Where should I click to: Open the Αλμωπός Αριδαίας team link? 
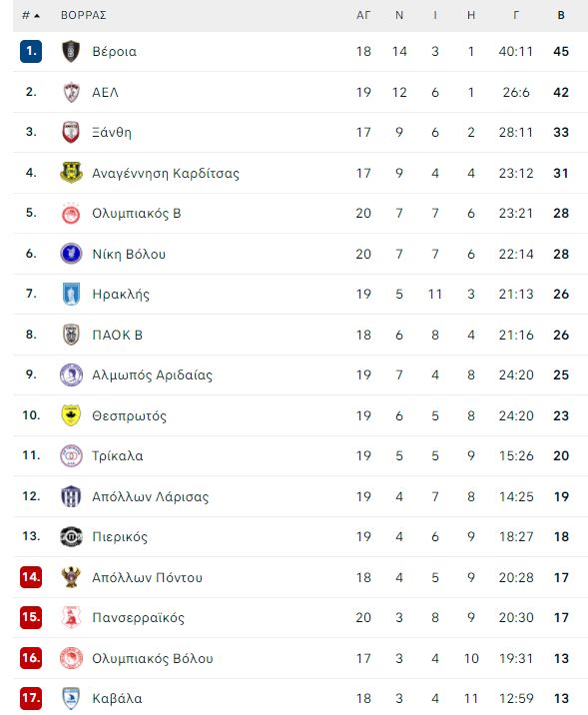click(x=153, y=375)
